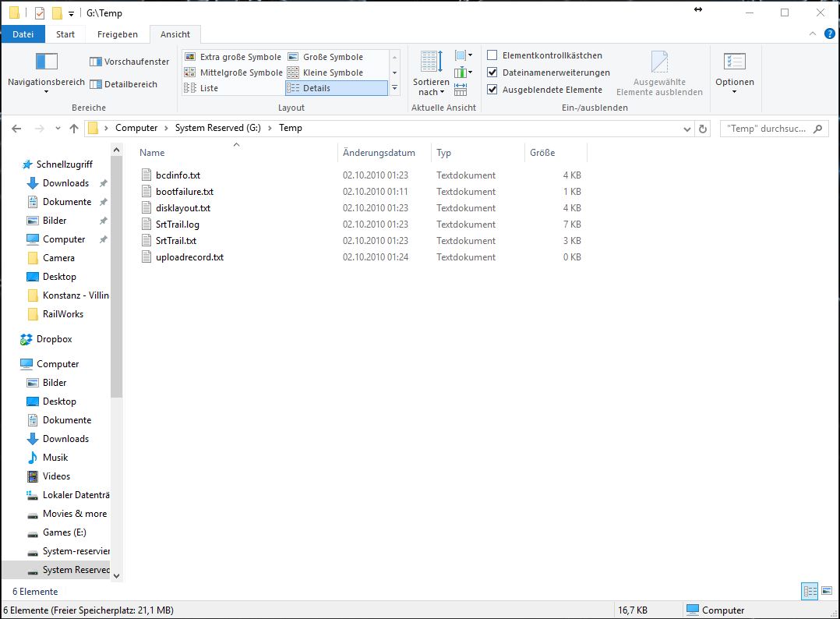840x619 pixels.
Task: Open the quick access toolbar customize dropdown
Action: pos(71,13)
